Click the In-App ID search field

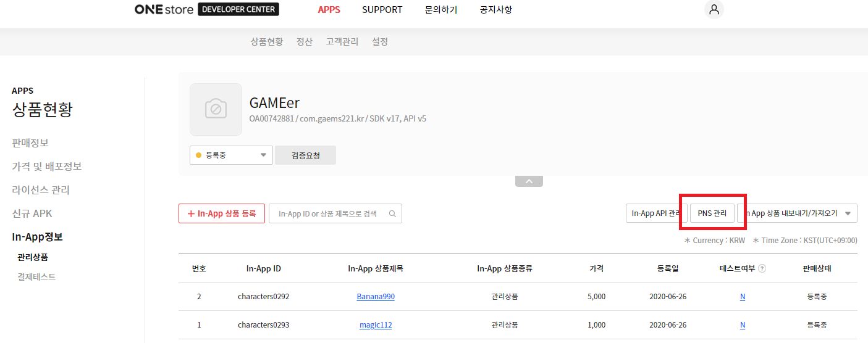click(x=327, y=213)
